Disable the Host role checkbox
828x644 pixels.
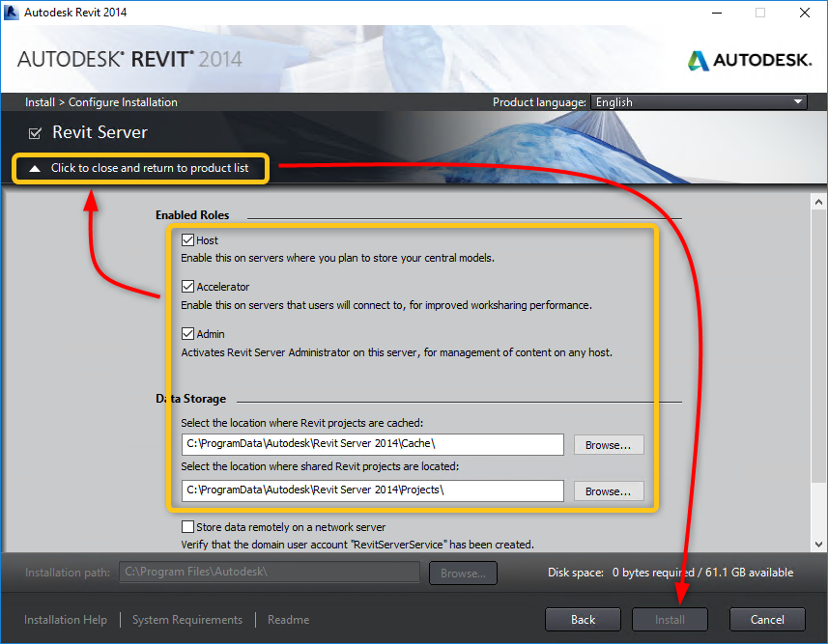(186, 239)
